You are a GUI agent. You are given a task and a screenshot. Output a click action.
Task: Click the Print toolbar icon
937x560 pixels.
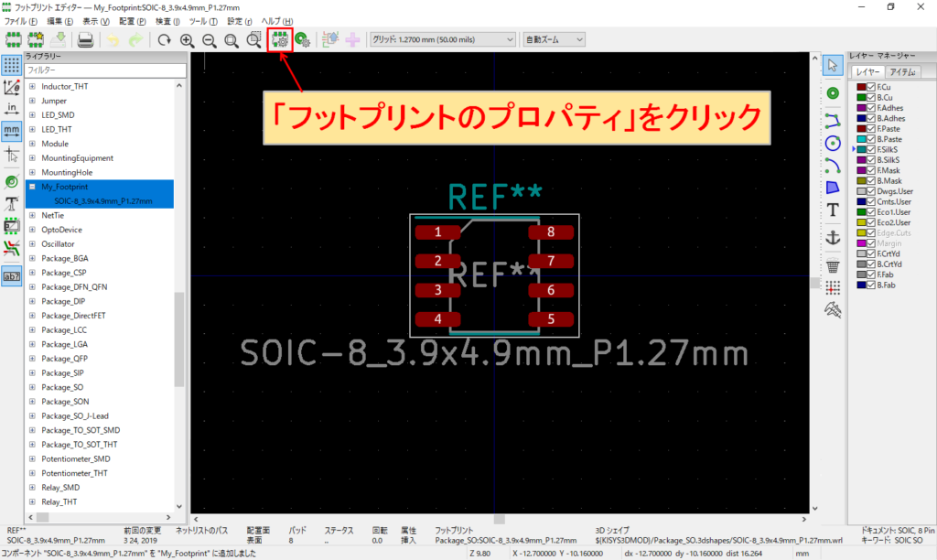point(85,39)
